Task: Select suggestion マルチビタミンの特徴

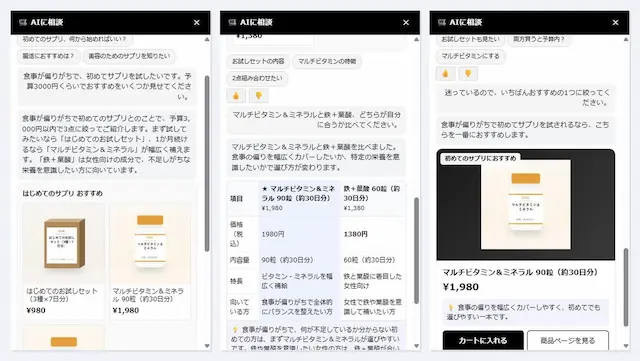Action: (327, 61)
